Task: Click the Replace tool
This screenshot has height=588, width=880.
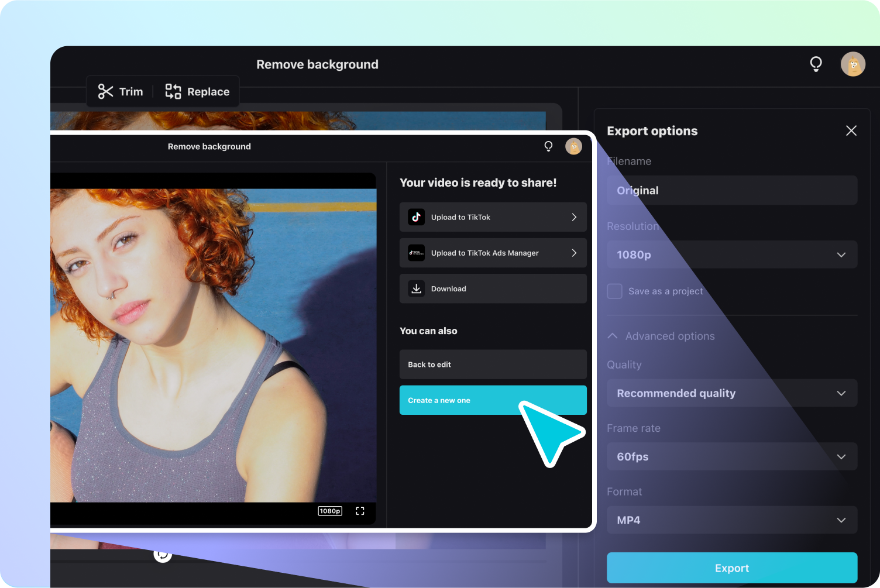Action: [x=197, y=91]
